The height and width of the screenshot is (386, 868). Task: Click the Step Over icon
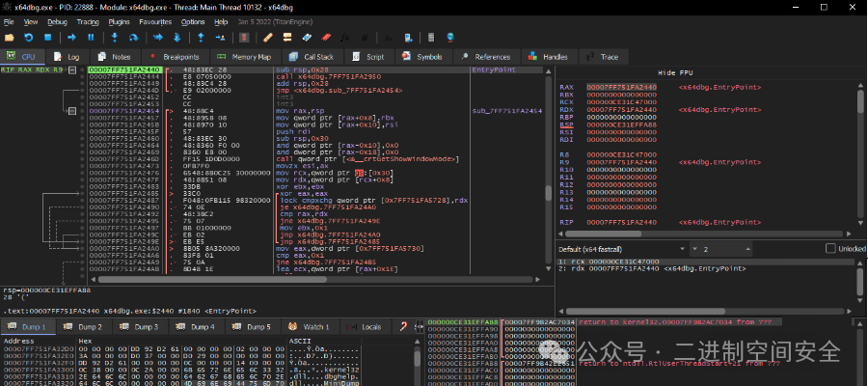[x=135, y=37]
